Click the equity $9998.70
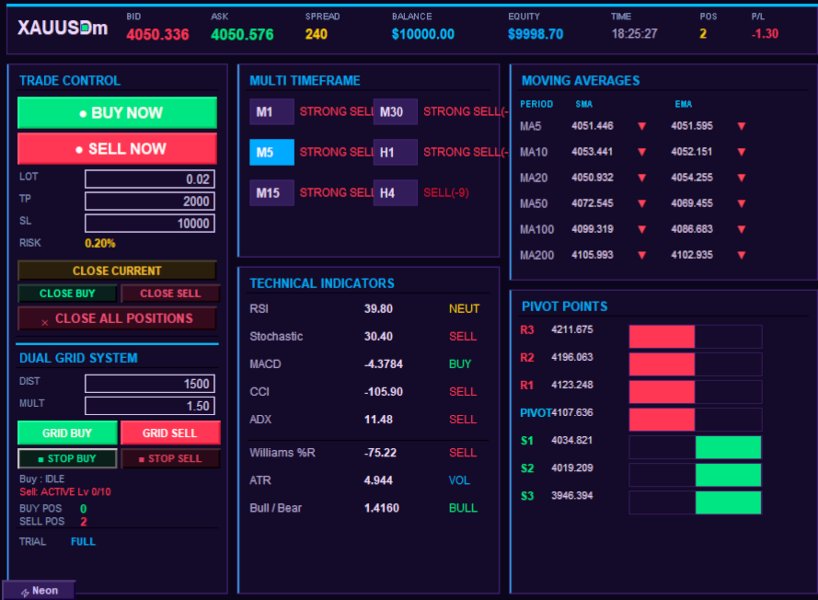 tap(536, 34)
